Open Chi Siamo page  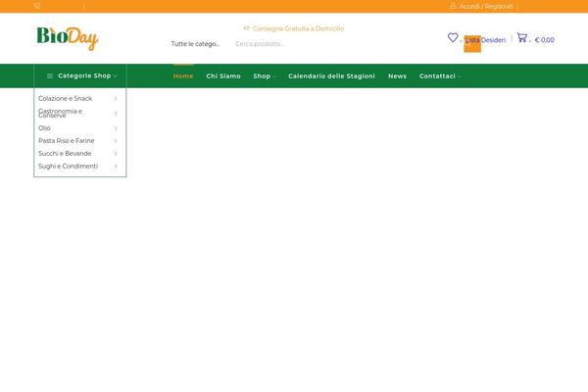click(x=223, y=76)
